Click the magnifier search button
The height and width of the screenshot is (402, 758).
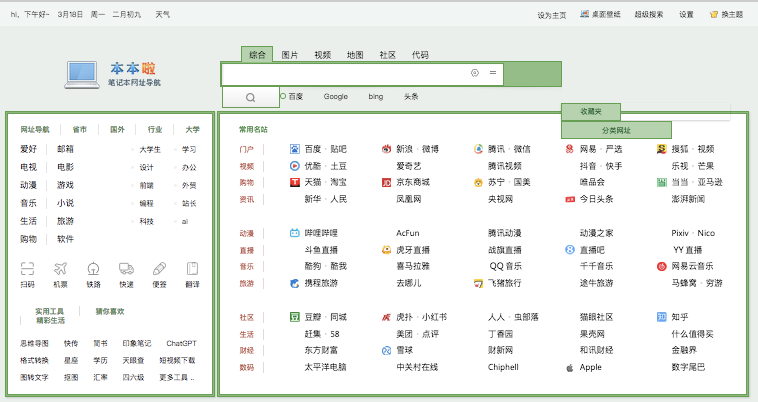[250, 97]
